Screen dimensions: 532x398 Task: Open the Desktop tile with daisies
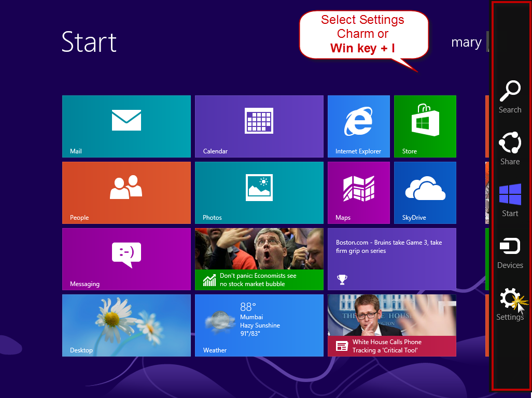(x=127, y=325)
